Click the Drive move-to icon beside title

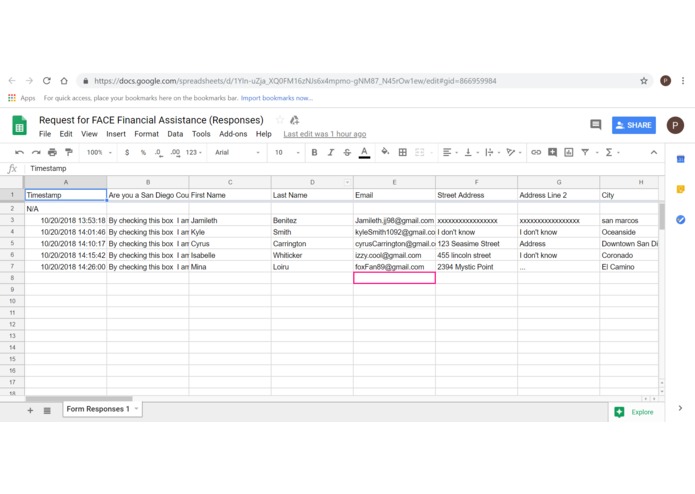(x=294, y=120)
